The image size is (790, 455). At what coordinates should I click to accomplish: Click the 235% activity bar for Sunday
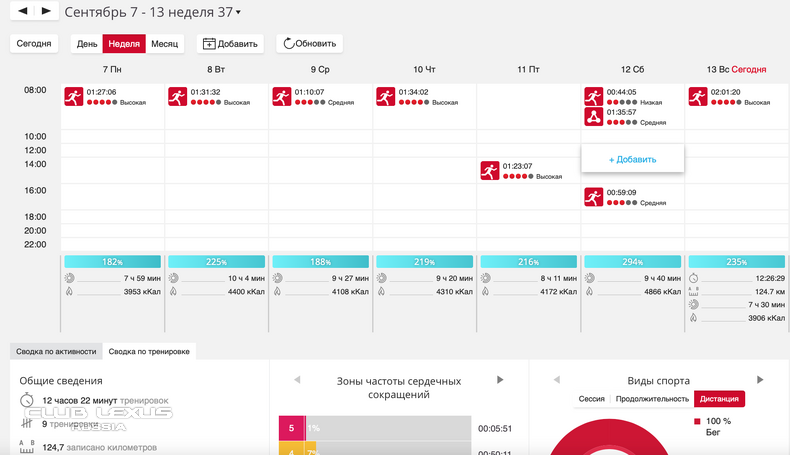[x=737, y=262]
